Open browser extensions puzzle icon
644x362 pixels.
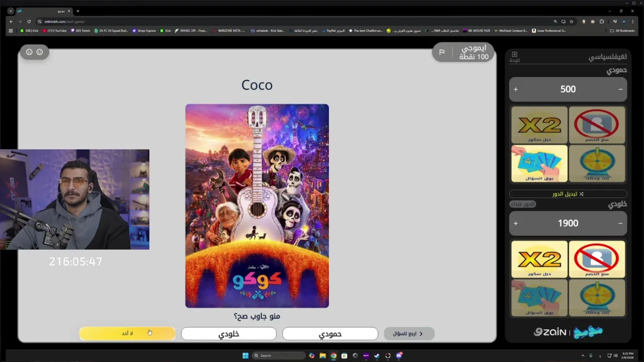(602, 22)
